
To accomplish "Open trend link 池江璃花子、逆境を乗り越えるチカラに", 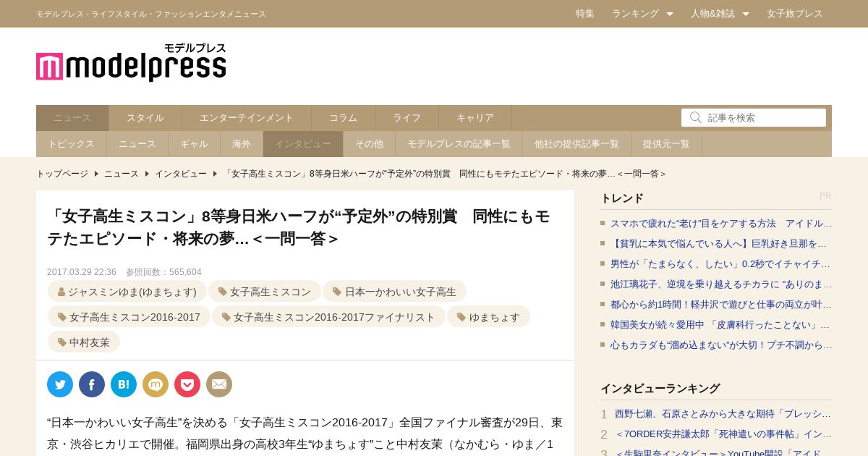I will pos(721,284).
